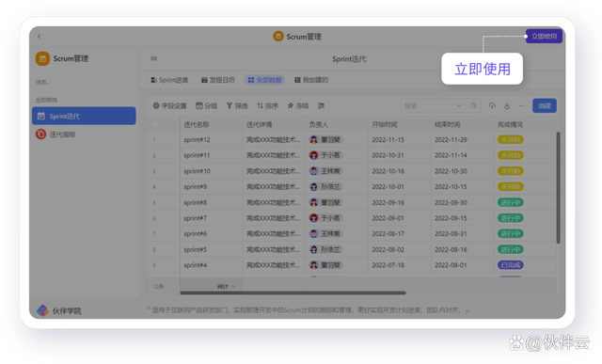Click the vertical scrollbar of the table
602x364 pixels.
click(558, 187)
